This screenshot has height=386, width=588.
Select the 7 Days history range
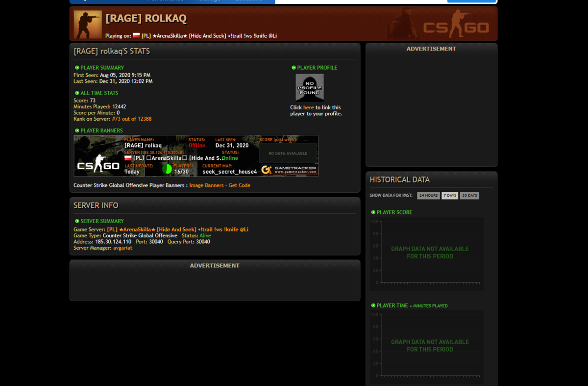point(450,195)
